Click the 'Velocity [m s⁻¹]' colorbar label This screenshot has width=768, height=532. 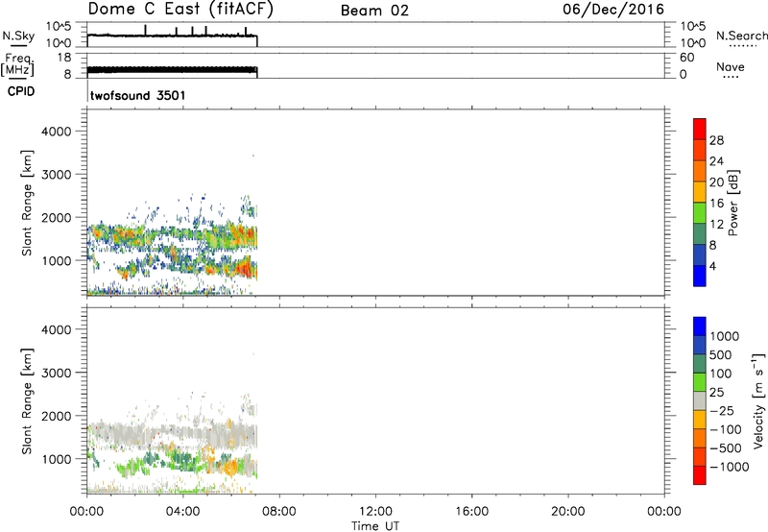[757, 400]
